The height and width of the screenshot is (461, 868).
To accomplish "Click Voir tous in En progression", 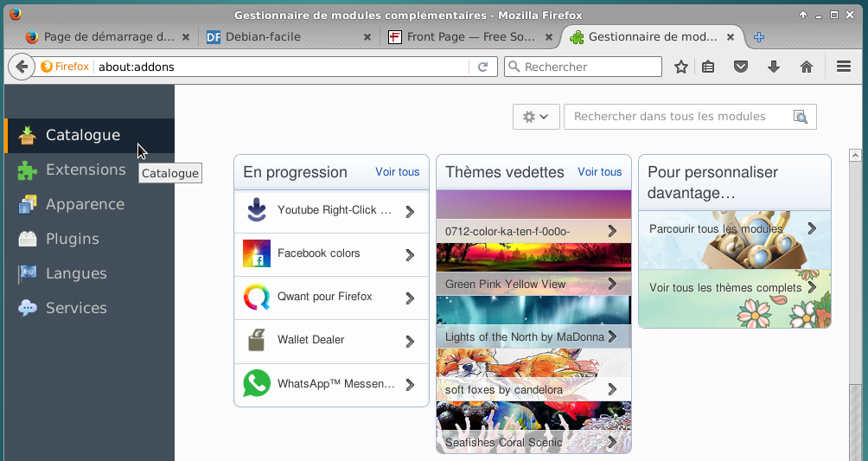I will pyautogui.click(x=397, y=172).
